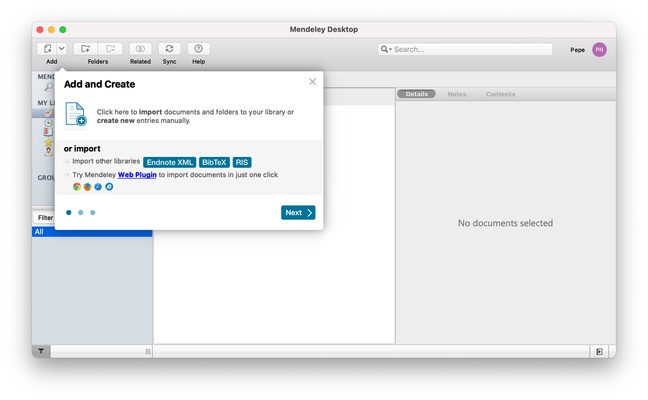This screenshot has height=400, width=648.
Task: Switch to the Contents tab
Action: pyautogui.click(x=500, y=94)
